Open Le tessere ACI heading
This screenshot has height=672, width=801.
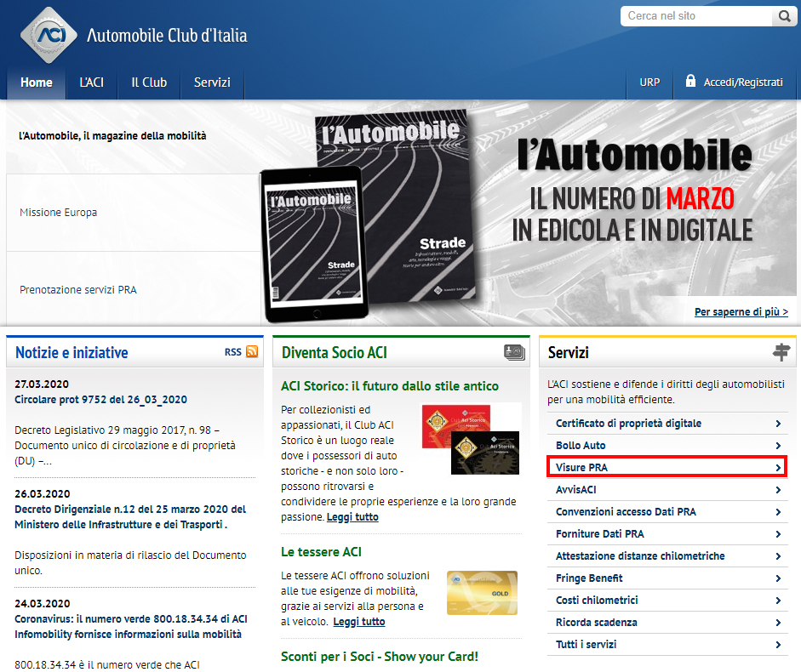(x=321, y=552)
